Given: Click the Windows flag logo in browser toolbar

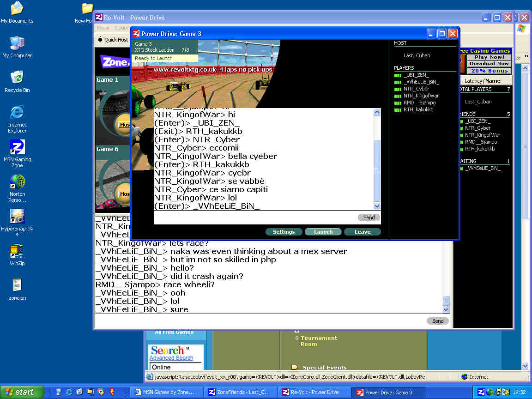Looking at the screenshot, I should click(x=521, y=29).
